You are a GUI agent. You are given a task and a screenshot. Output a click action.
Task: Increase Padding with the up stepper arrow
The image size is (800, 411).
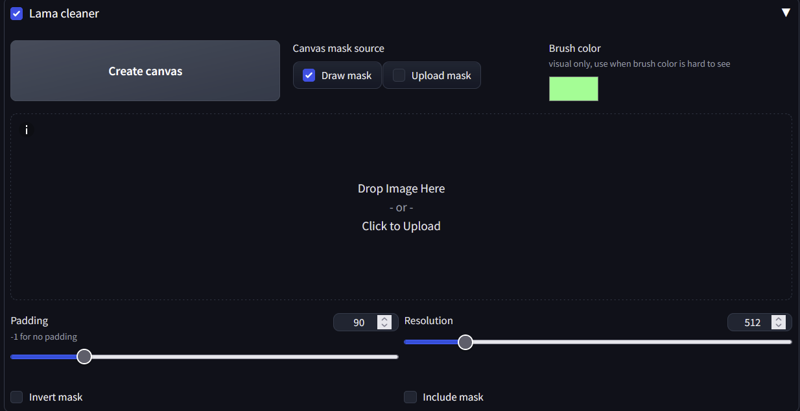384,319
